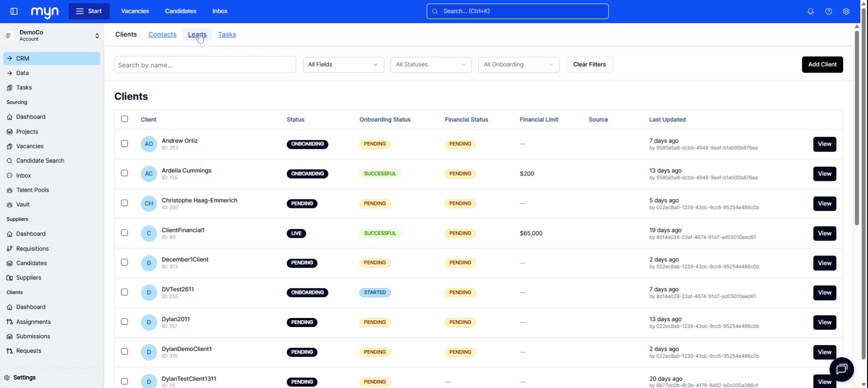Screen dimensions: 868x388
Task: Open the chat widget bubble
Action: 841,369
